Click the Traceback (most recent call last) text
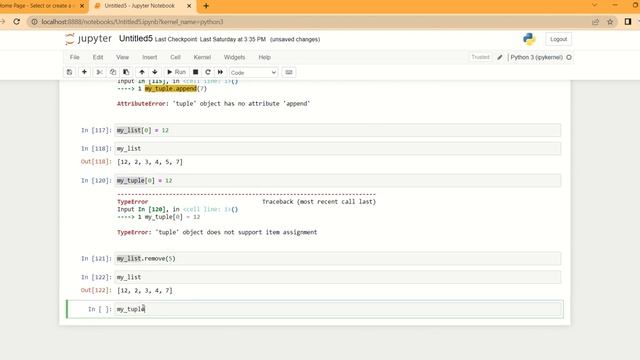The height and width of the screenshot is (360, 640). pos(319,202)
